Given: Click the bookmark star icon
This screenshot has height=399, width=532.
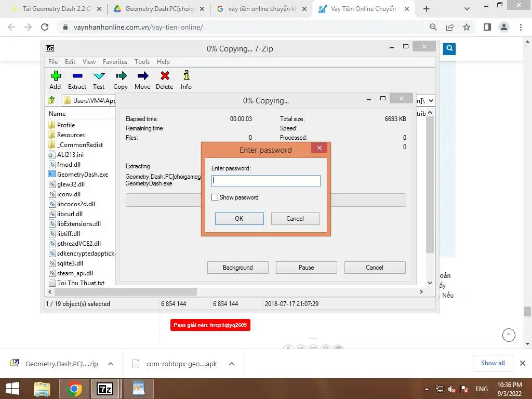Looking at the screenshot, I should pyautogui.click(x=467, y=27).
